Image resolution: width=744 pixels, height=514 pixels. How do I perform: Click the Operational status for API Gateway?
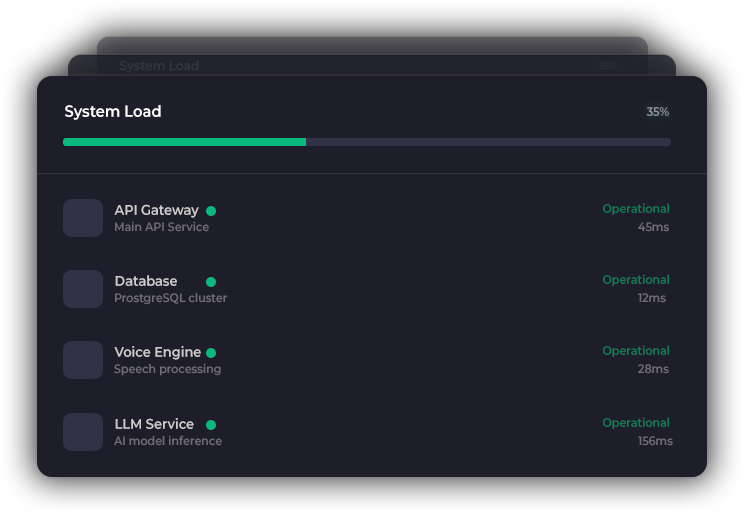point(635,209)
